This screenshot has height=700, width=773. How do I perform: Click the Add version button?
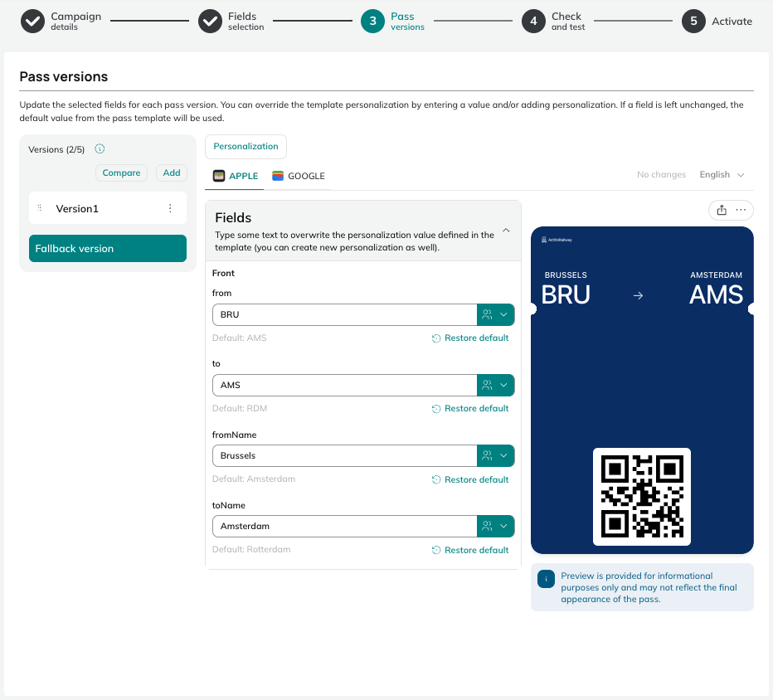pos(172,173)
